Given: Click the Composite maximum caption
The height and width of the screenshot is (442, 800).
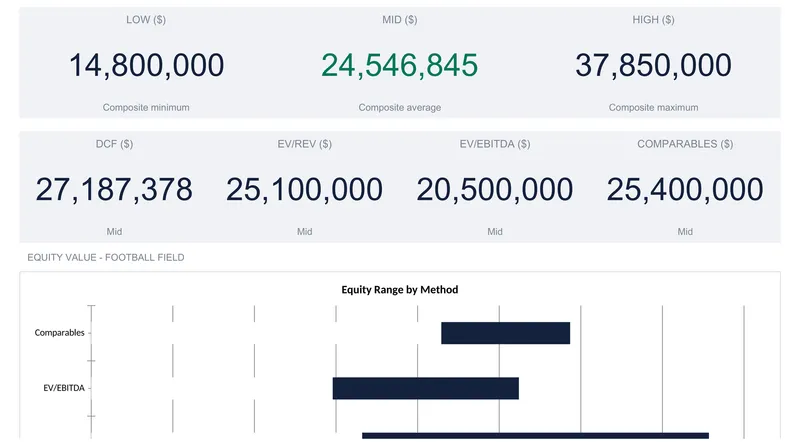Looking at the screenshot, I should (654, 108).
